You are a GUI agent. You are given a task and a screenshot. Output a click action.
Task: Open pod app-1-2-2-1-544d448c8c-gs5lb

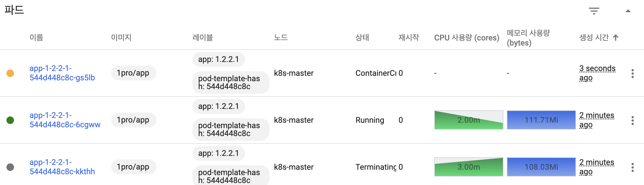tap(62, 73)
